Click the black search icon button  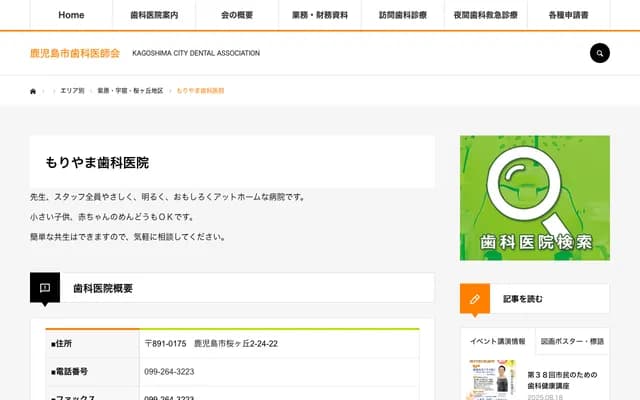600,53
